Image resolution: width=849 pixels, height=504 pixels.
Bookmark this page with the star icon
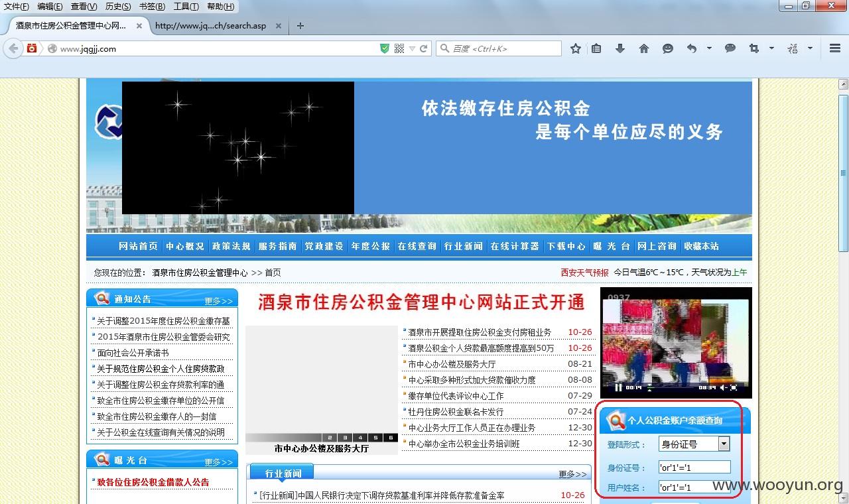point(576,48)
